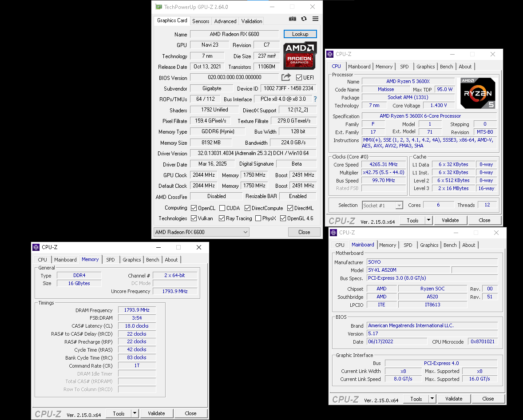Click GPU-Z title bar app icon
The height and width of the screenshot is (420, 523).
pos(159,7)
